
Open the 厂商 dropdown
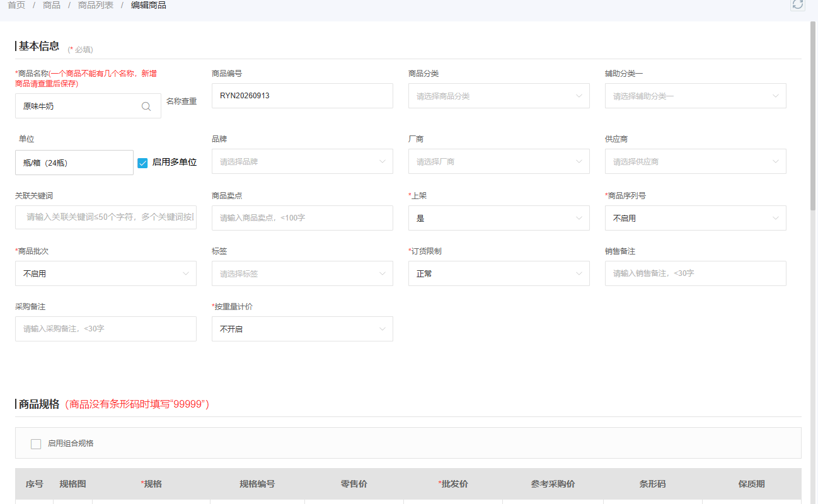pyautogui.click(x=499, y=161)
